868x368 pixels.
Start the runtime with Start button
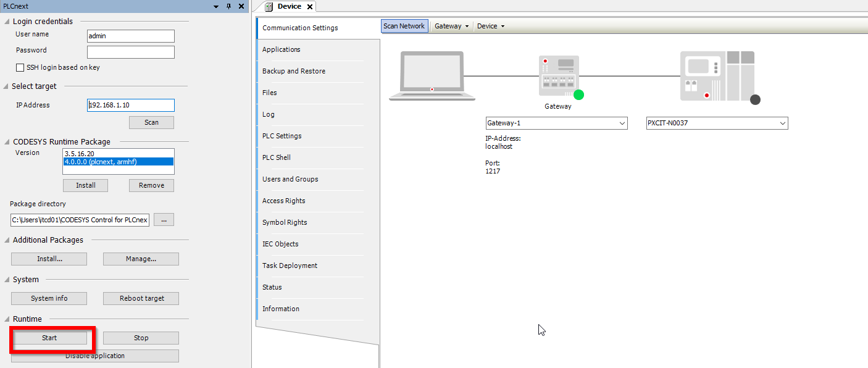pos(49,338)
